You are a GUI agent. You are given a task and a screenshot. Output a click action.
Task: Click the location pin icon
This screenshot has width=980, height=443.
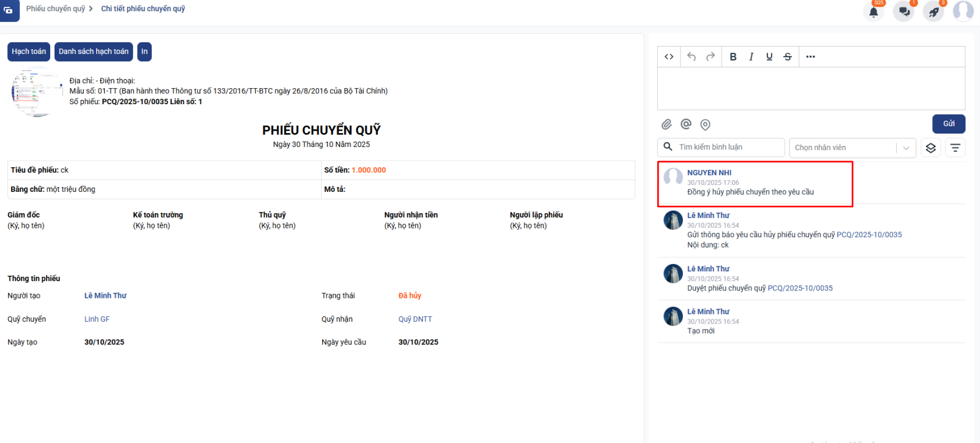click(x=706, y=125)
